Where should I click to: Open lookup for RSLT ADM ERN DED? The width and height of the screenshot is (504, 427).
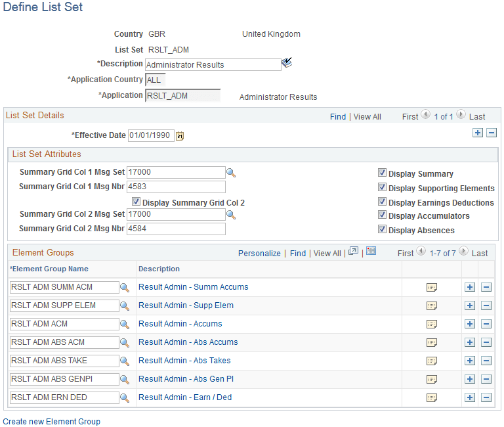coord(125,398)
